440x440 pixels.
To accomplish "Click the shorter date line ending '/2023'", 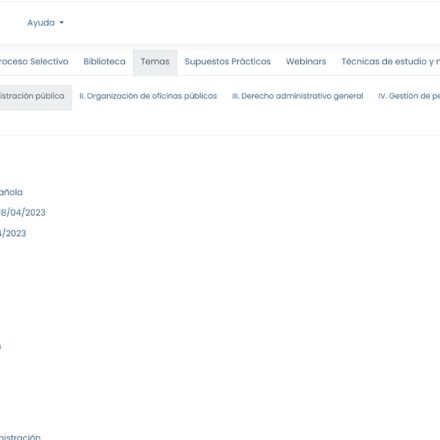I will click(13, 233).
